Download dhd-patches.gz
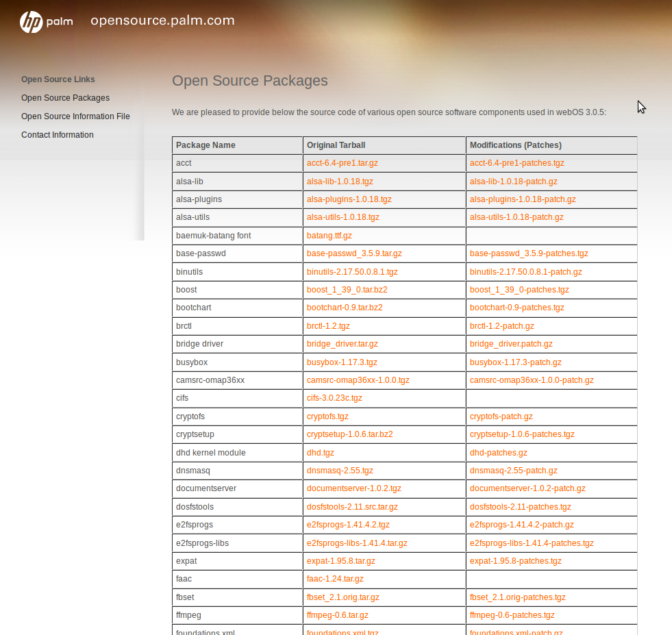672x635 pixels. click(499, 453)
